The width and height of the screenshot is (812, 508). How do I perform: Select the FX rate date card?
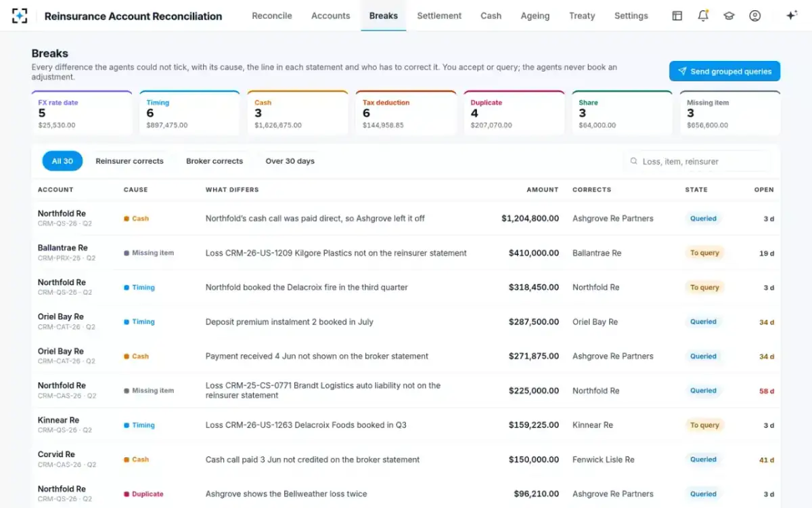pos(82,113)
